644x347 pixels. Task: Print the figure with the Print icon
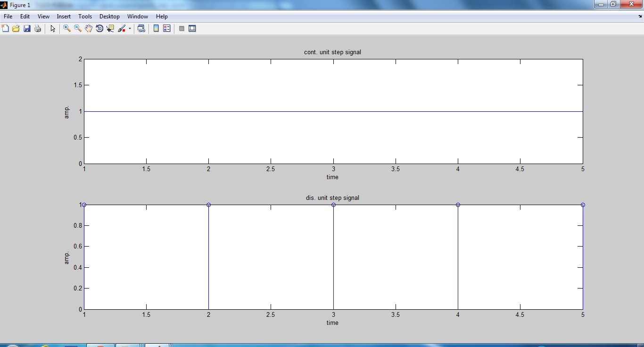37,28
